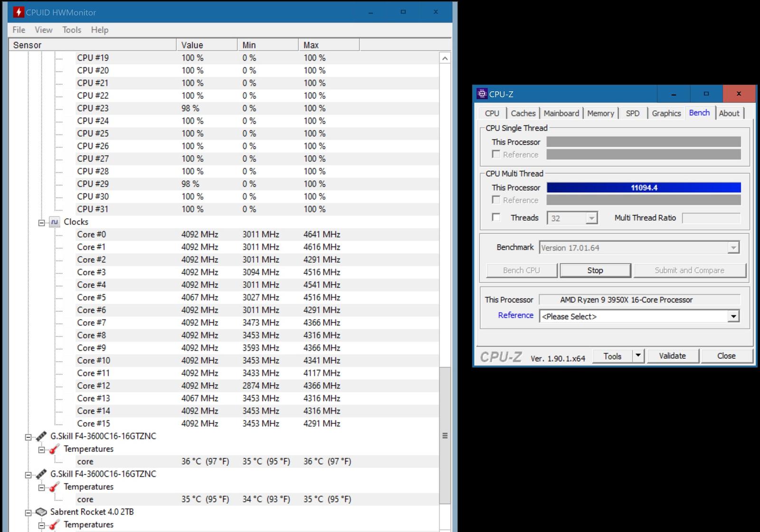Switch to the Mainboard tab
The width and height of the screenshot is (760, 532).
click(561, 113)
